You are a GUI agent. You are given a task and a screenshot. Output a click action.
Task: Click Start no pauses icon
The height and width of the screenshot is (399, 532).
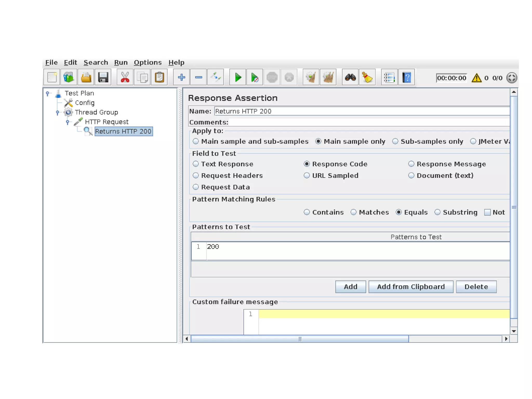tap(255, 77)
